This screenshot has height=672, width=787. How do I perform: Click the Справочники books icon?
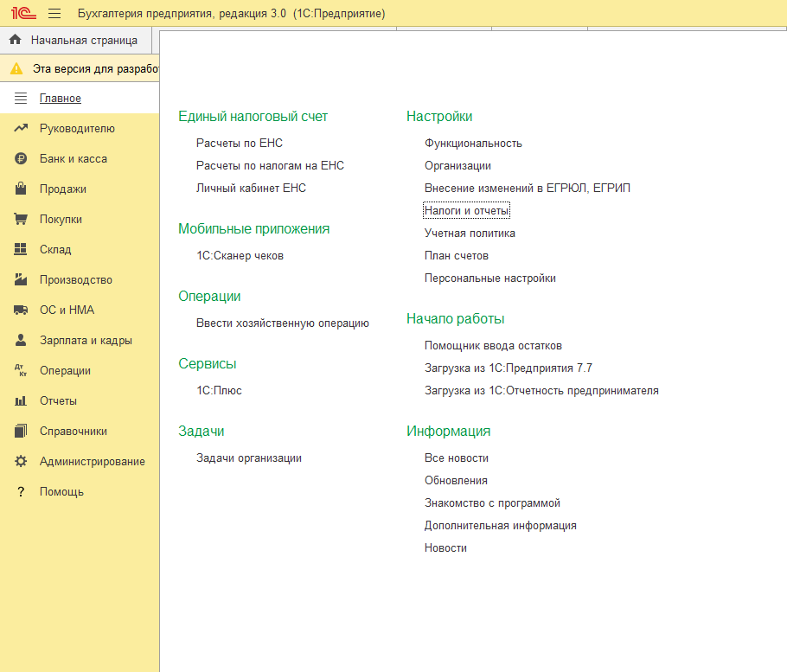tap(21, 431)
